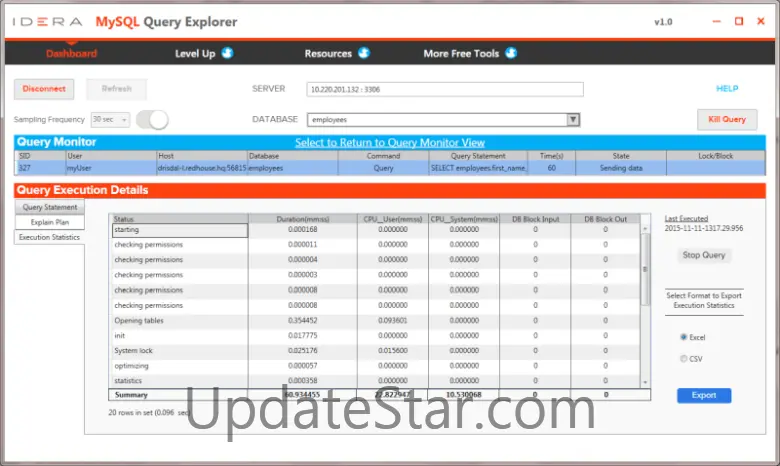780x466 pixels.
Task: Click the Summary row label
Action: tap(131, 395)
